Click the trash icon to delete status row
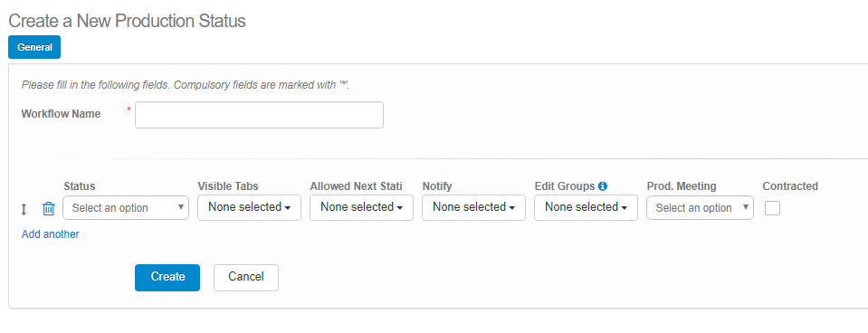This screenshot has width=868, height=333. point(49,208)
